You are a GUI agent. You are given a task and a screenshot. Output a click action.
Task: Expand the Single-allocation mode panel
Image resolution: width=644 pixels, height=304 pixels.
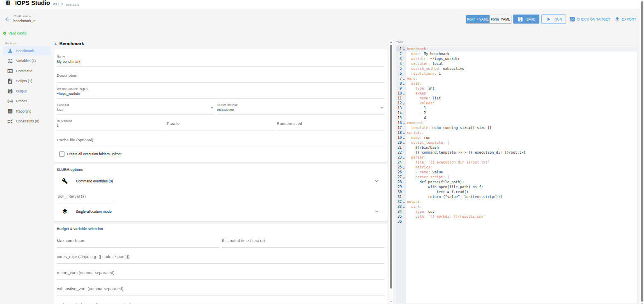pos(221,212)
